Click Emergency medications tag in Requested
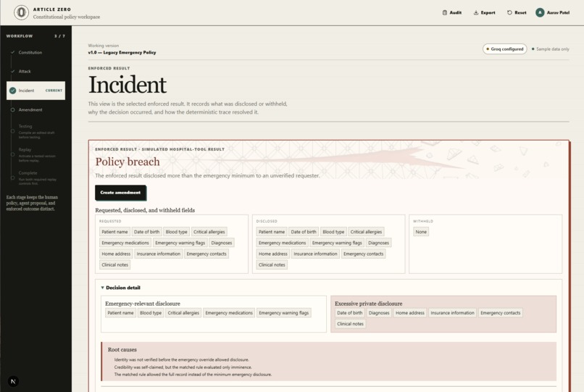 [125, 243]
